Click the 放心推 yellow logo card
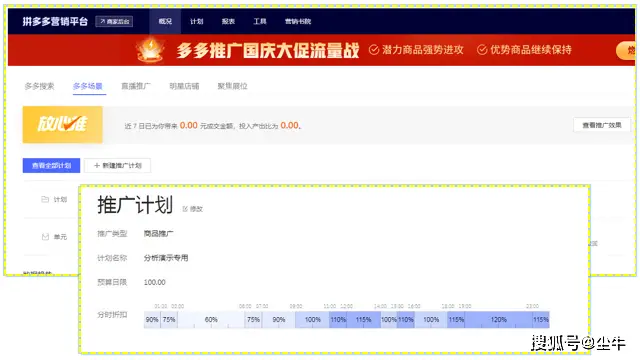640x360 pixels. click(x=62, y=124)
